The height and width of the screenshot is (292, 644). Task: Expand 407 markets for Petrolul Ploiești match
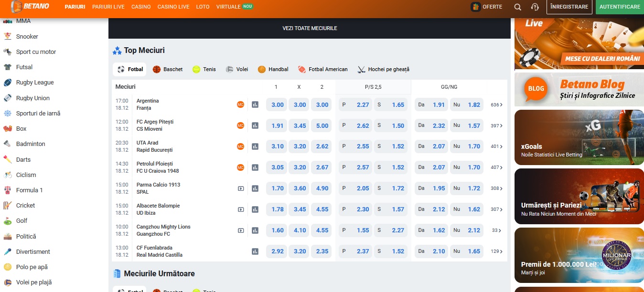click(x=496, y=167)
